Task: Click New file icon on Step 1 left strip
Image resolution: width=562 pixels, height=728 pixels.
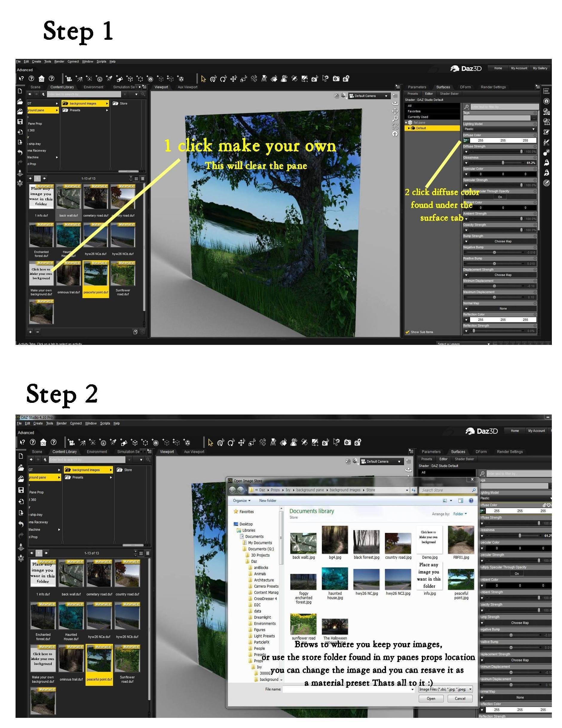Action: [20, 91]
